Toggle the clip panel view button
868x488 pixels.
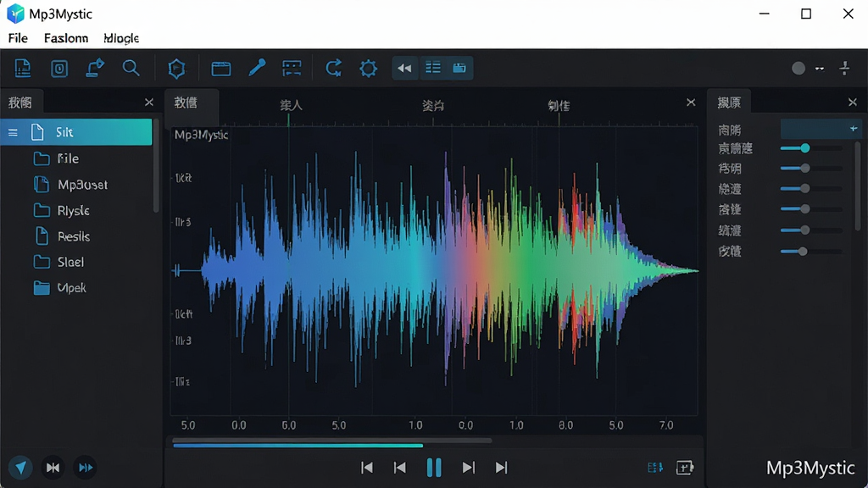tap(459, 68)
